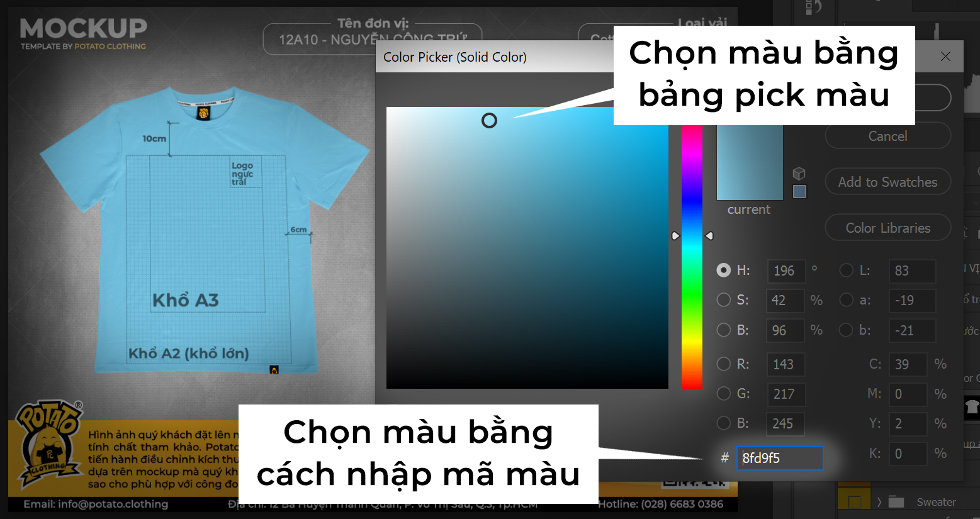Viewport: 980px width, 519px height.
Task: Click the vertical rainbow hue strip
Action: point(692,257)
